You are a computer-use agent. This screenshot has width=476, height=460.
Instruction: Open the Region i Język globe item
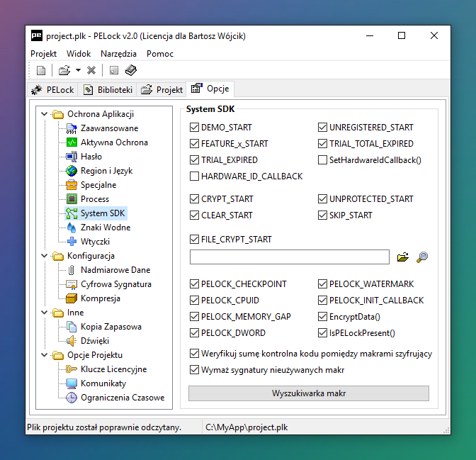tap(106, 171)
